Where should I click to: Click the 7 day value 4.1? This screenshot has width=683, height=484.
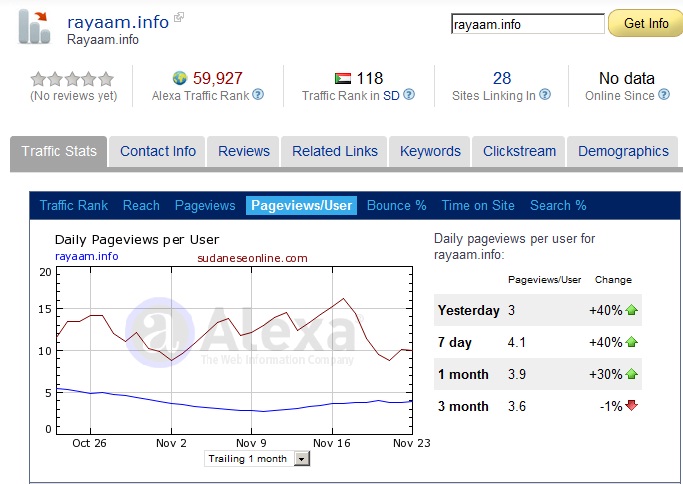click(x=516, y=342)
